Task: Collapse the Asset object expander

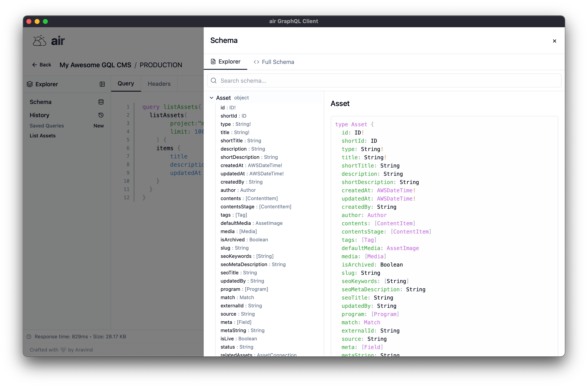Action: click(x=212, y=98)
